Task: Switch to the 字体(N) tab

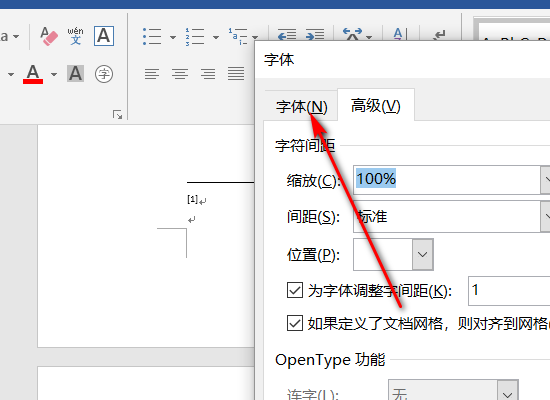Action: pyautogui.click(x=302, y=107)
